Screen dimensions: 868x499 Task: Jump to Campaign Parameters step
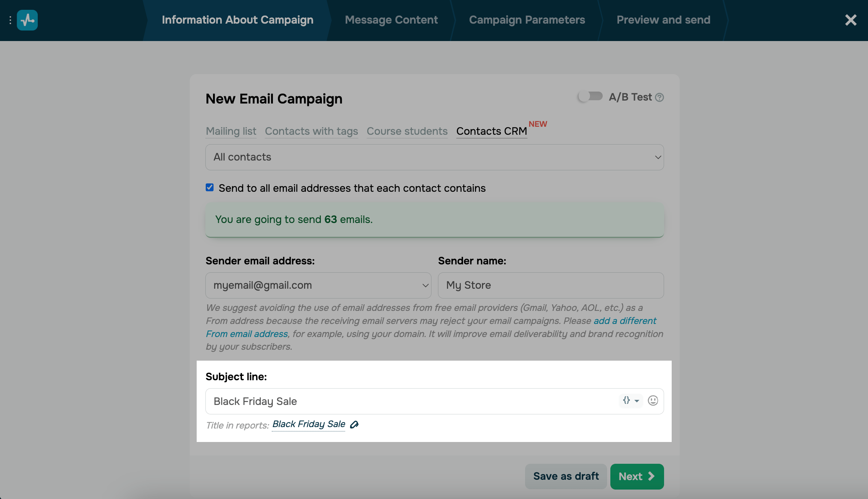coord(527,20)
